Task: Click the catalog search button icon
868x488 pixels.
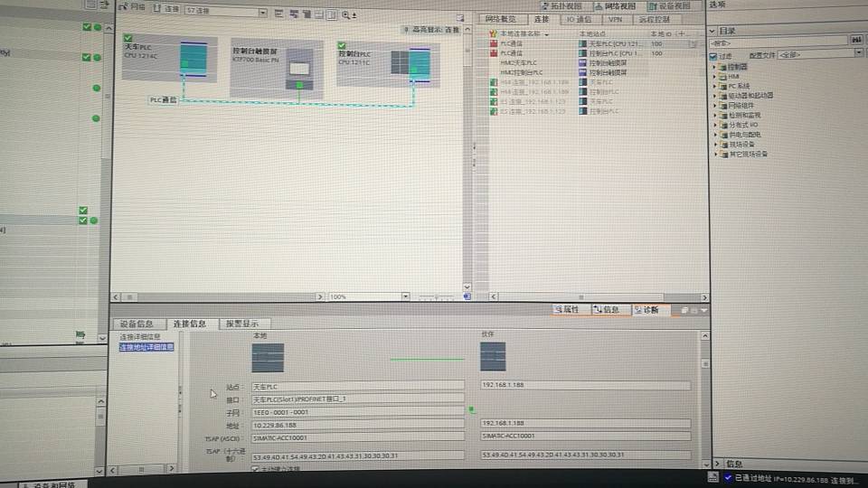Action: click(856, 39)
